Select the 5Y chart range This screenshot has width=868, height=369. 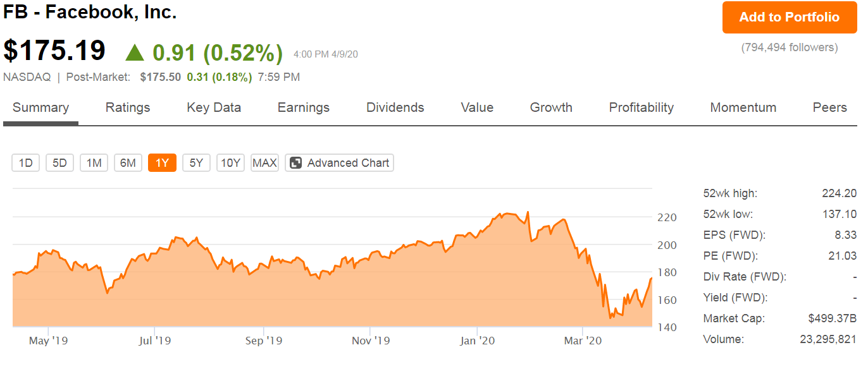tap(196, 162)
